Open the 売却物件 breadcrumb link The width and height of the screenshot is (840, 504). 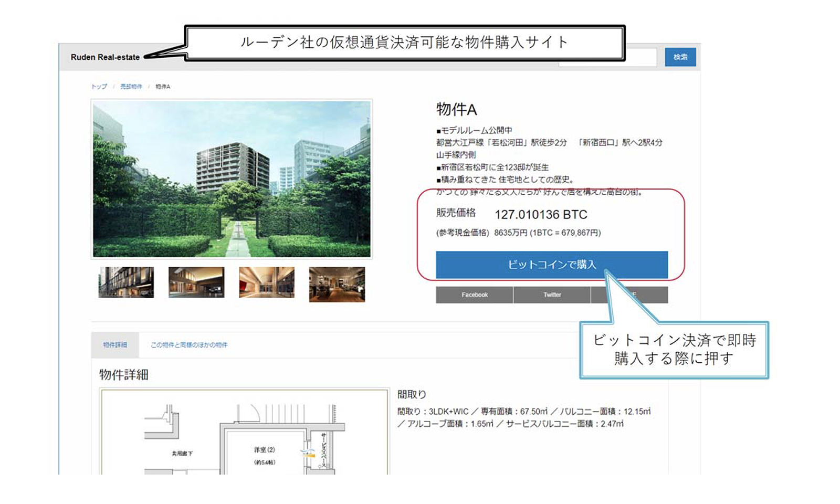click(131, 86)
